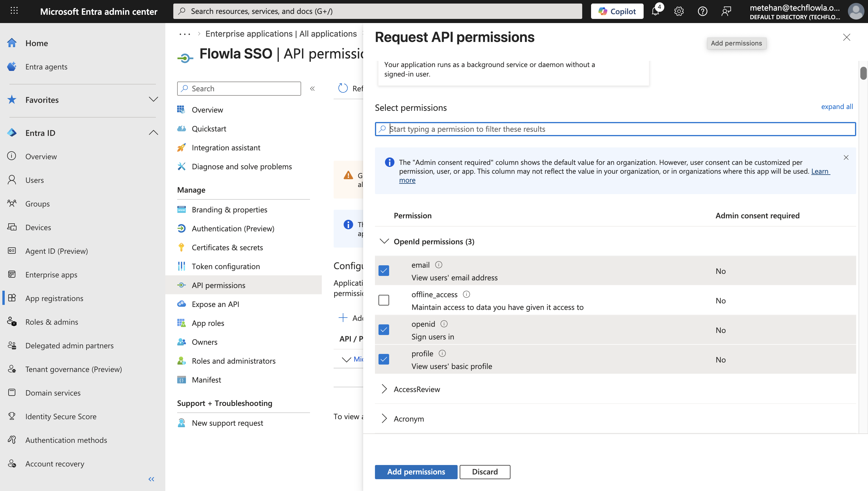Uncheck the profile permission checkbox

click(x=384, y=359)
